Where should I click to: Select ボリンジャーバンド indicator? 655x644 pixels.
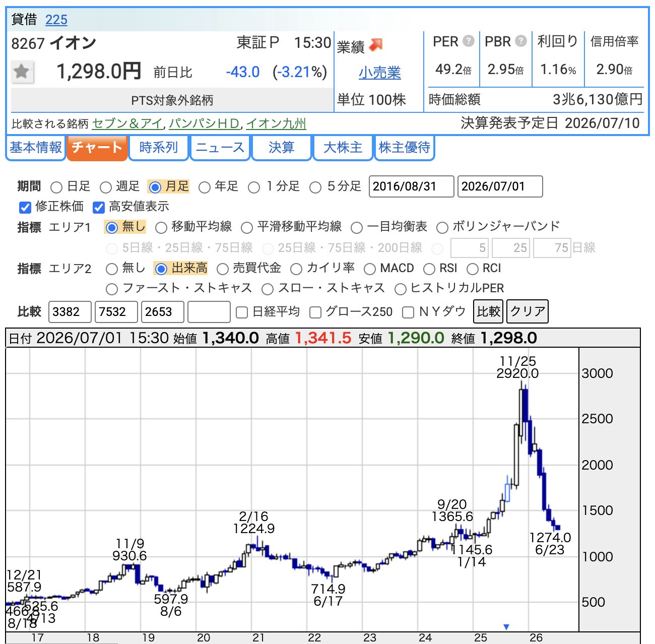(x=442, y=228)
